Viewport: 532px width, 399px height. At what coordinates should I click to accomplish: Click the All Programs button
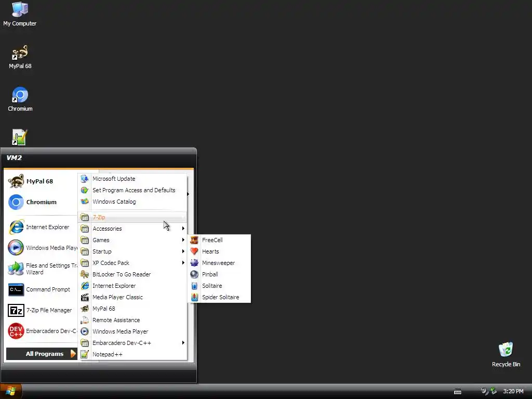coord(42,354)
